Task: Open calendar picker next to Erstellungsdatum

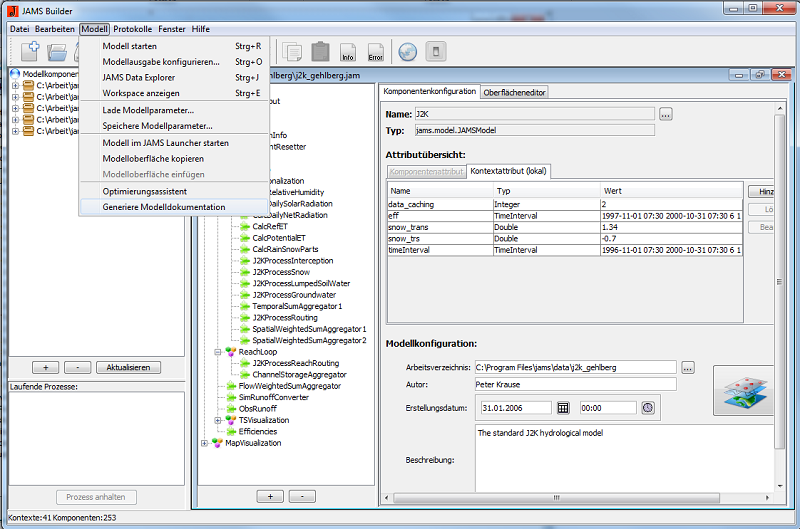Action: tap(563, 407)
